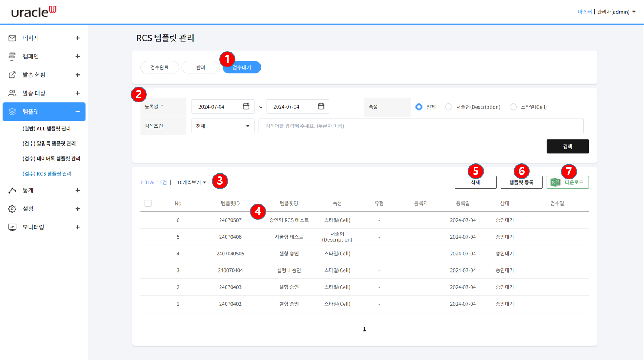The width and height of the screenshot is (644, 360).
Task: Click template name 서술형 테스트
Action: point(289,237)
